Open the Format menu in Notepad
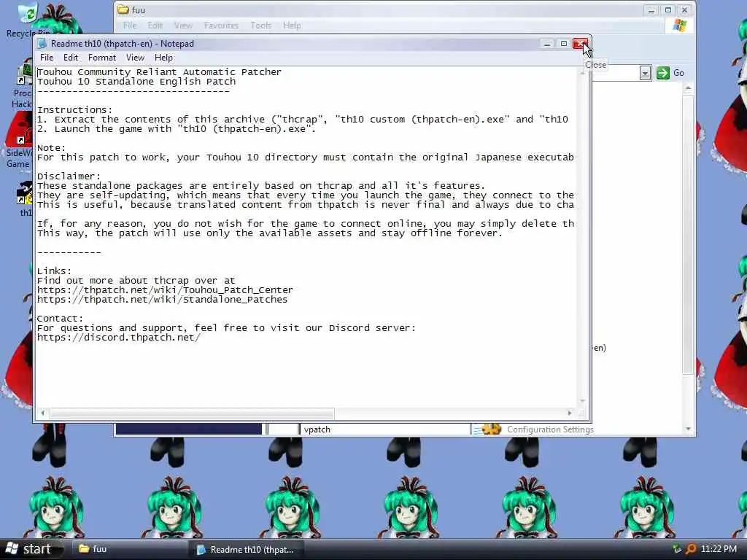This screenshot has width=747, height=560. pos(102,58)
